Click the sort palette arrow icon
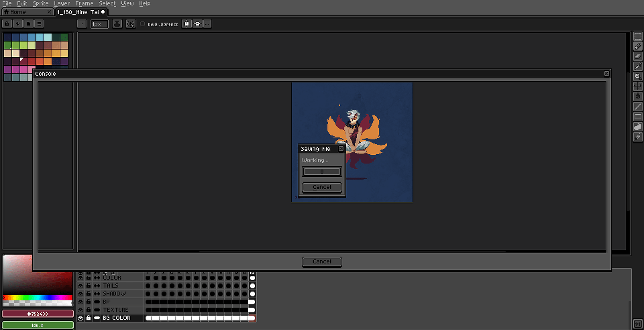Viewport: 644px width, 330px height. [18, 24]
